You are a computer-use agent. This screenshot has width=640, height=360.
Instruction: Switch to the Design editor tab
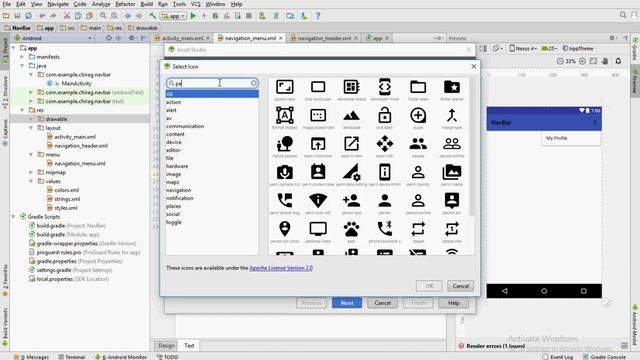(166, 346)
